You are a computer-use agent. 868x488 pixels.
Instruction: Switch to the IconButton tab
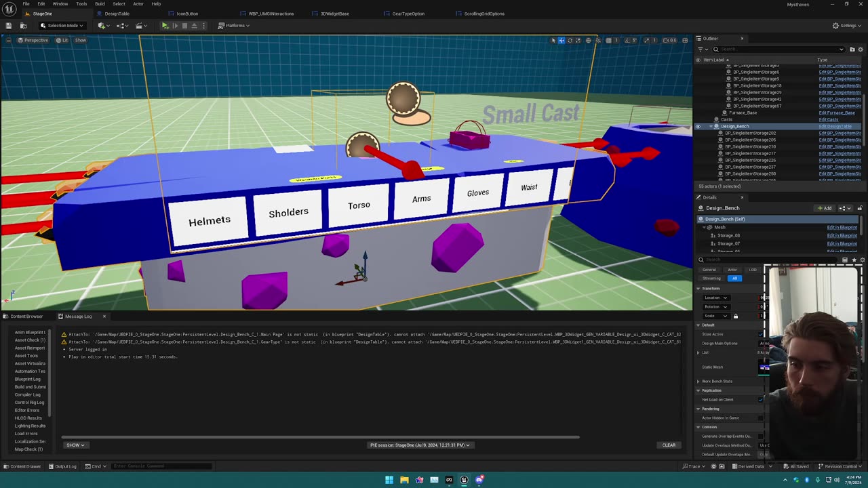(x=187, y=14)
